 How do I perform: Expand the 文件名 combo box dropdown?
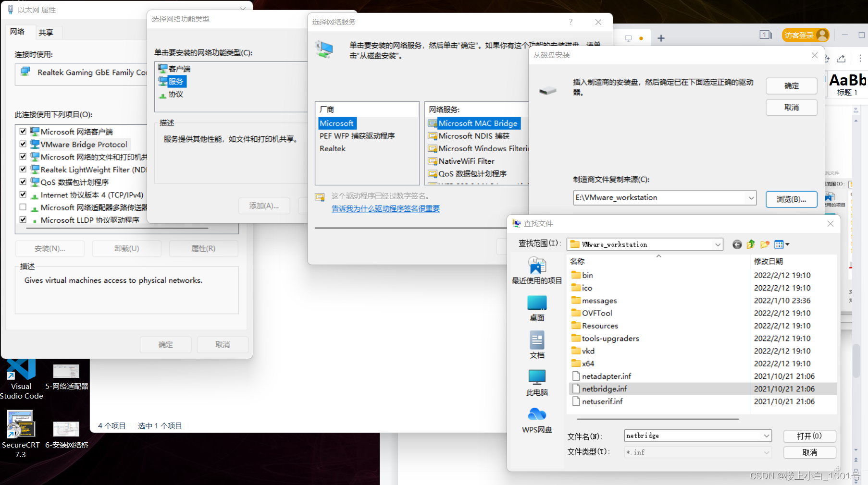coord(767,436)
